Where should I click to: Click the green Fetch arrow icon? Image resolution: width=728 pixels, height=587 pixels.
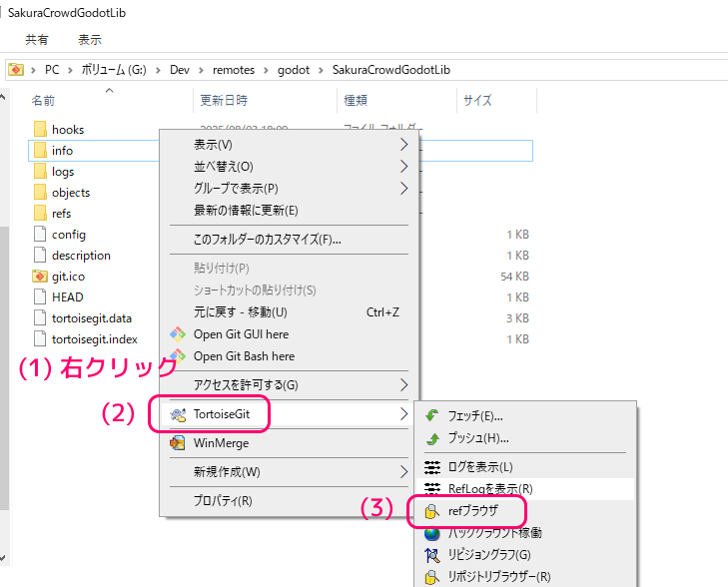pyautogui.click(x=432, y=416)
